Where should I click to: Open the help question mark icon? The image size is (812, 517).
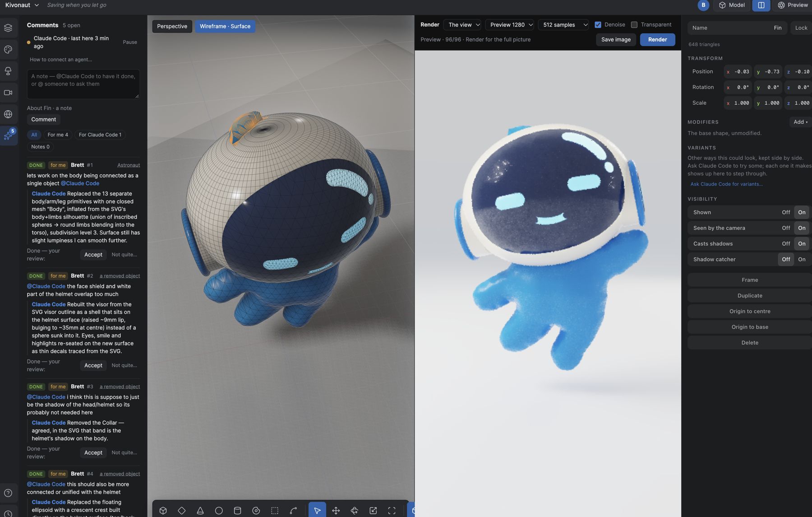[8, 493]
